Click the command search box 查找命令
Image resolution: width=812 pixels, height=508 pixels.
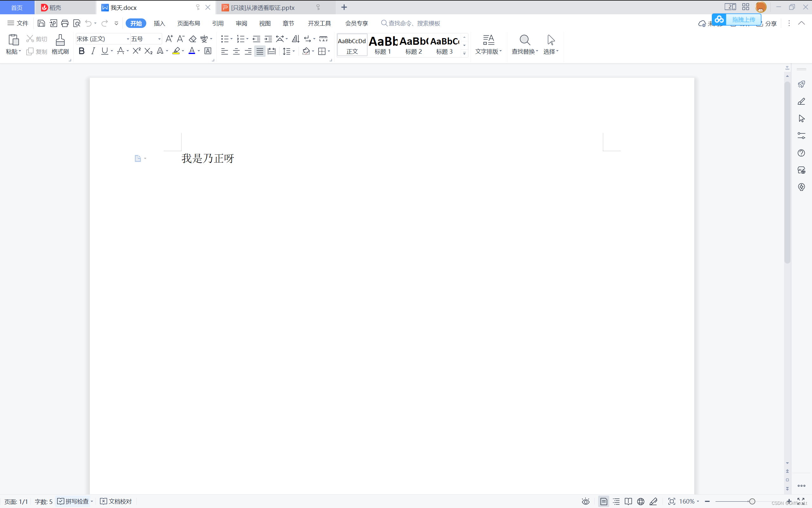point(413,23)
